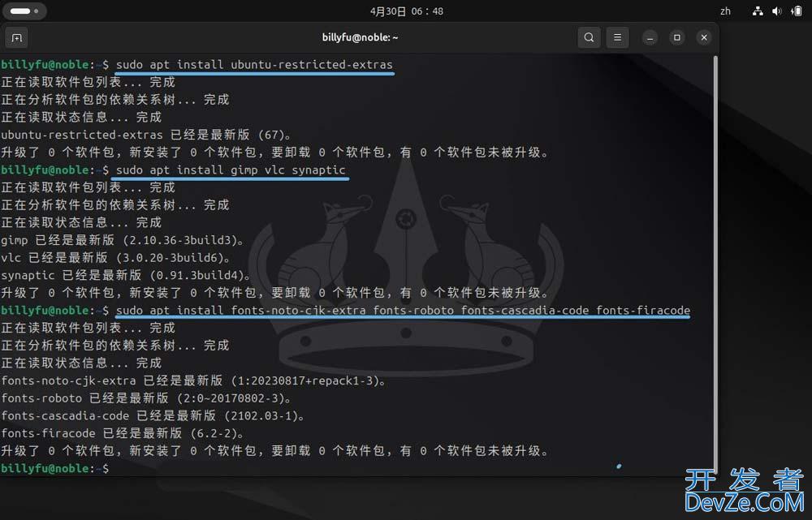The height and width of the screenshot is (520, 812).
Task: Click the terminal search icon
Action: click(x=589, y=37)
